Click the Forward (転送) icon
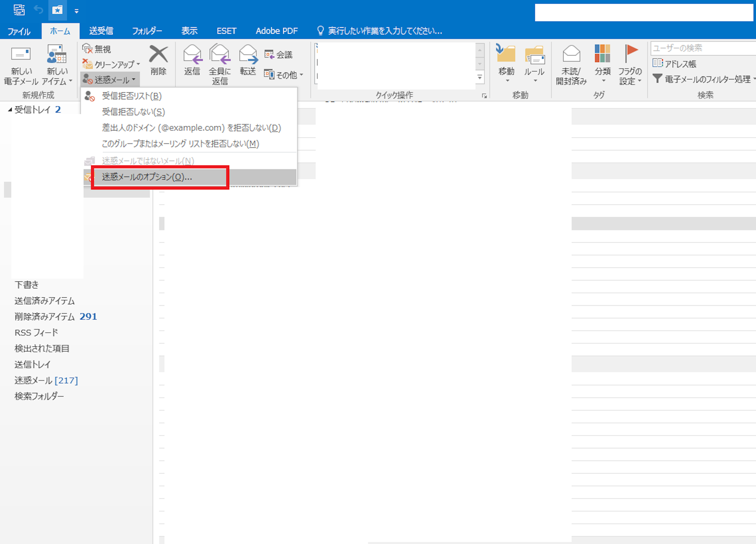The height and width of the screenshot is (544, 756). [248, 55]
